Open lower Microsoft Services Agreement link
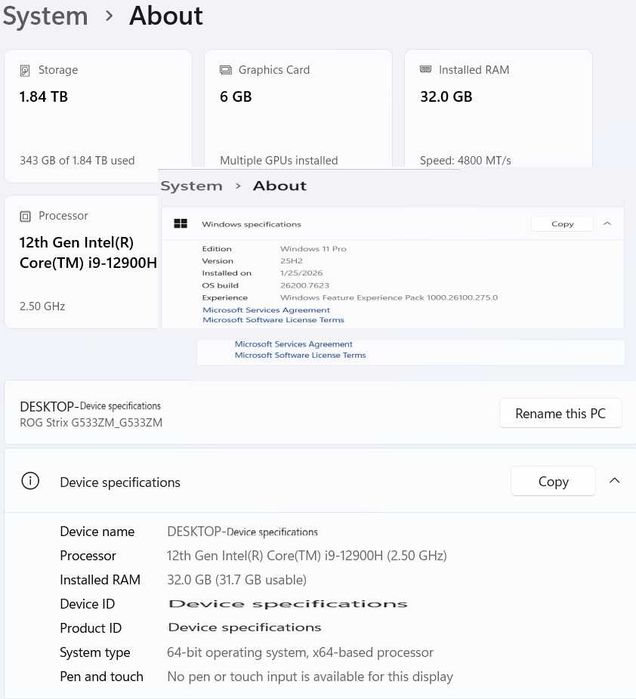The height and width of the screenshot is (699, 636). [x=293, y=344]
